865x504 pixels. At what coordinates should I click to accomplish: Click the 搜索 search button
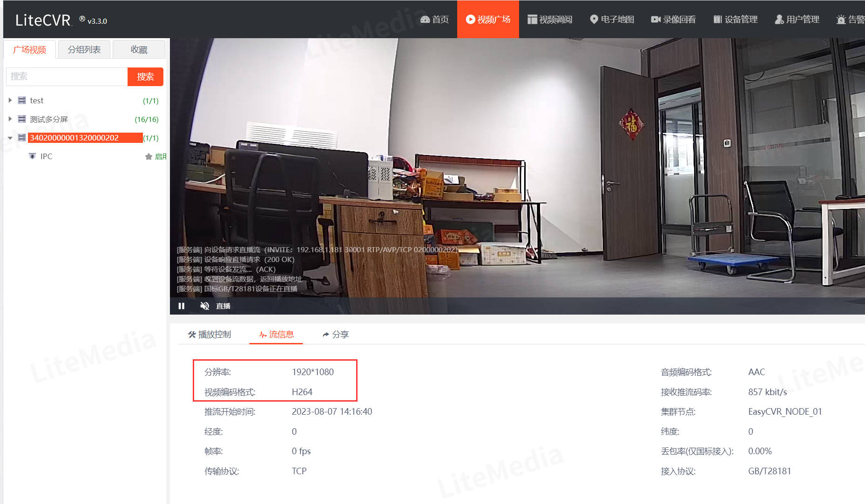(145, 76)
